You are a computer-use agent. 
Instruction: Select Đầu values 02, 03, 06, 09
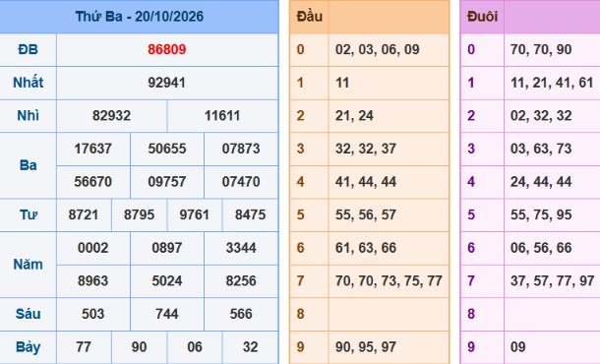coord(378,49)
